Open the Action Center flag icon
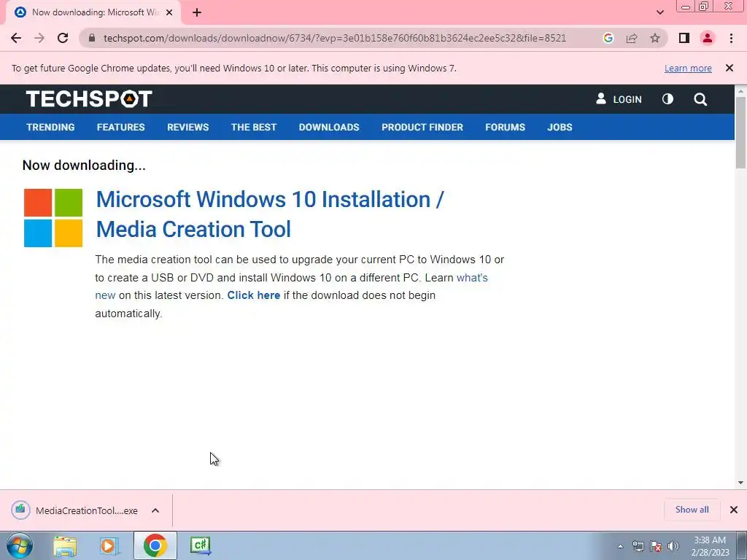Screen dimensions: 747x560 click(x=656, y=546)
